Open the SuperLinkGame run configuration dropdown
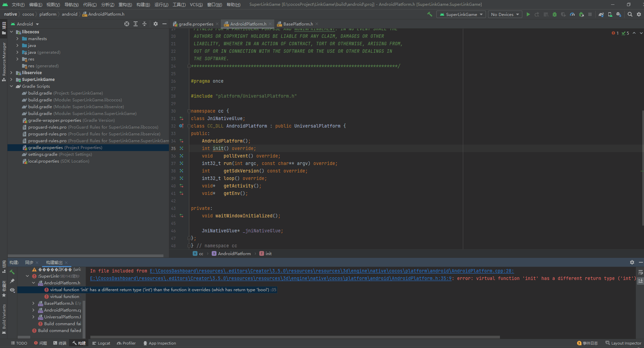644x348 pixels. coord(461,14)
